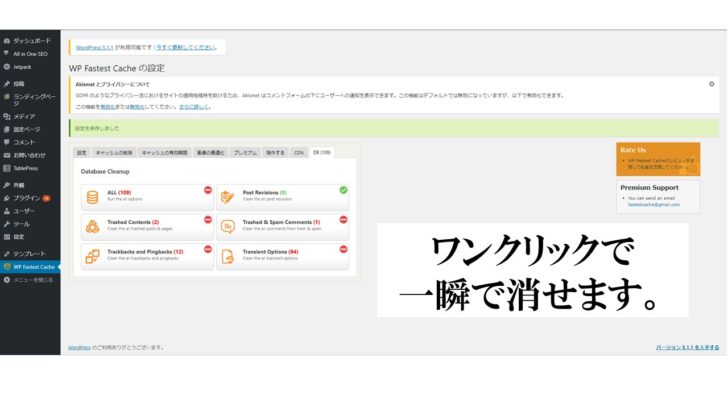Open Tools (ツール) wrench icon
Image resolution: width=728 pixels, height=410 pixels.
click(x=6, y=224)
